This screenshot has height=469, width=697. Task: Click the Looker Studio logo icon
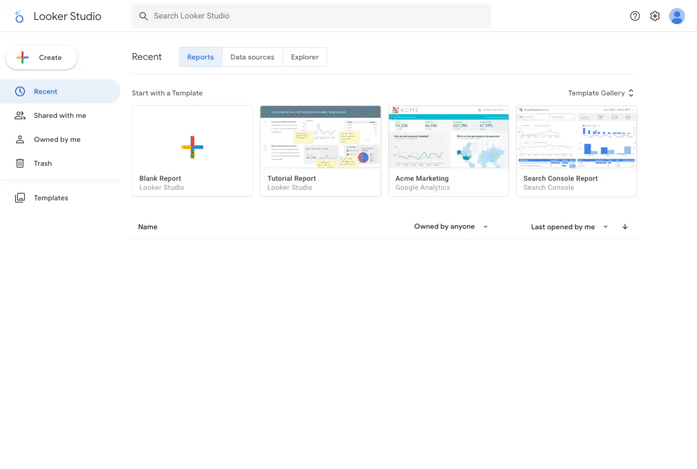(x=19, y=17)
